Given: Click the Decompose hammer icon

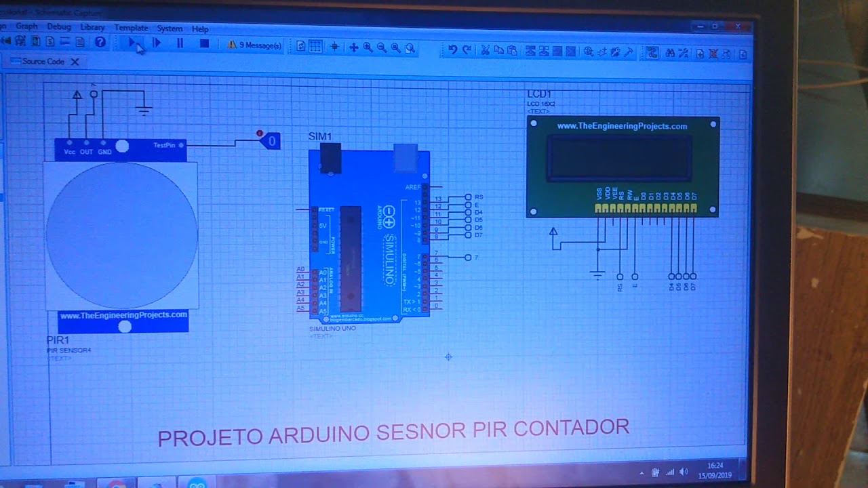Looking at the screenshot, I should (x=629, y=52).
